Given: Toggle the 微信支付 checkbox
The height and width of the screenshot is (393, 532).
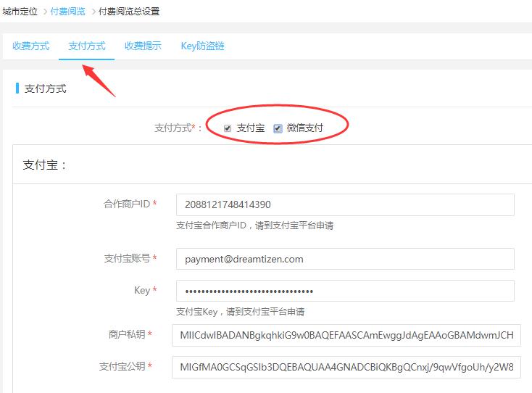Looking at the screenshot, I should pyautogui.click(x=278, y=128).
